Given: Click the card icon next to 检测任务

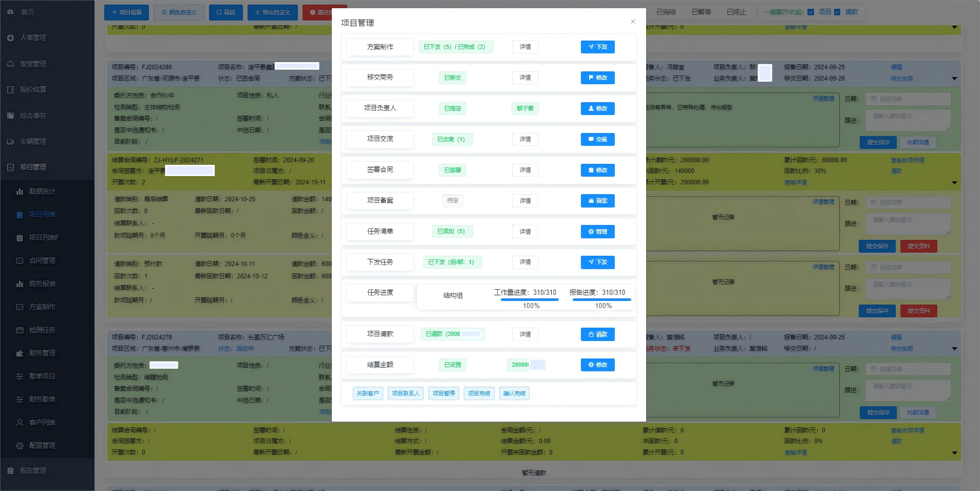Looking at the screenshot, I should point(20,330).
